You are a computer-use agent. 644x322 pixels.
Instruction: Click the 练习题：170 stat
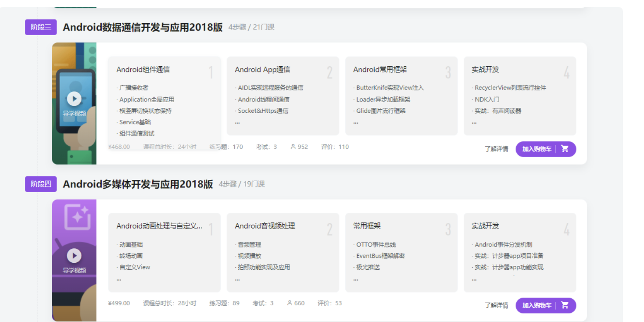[226, 147]
